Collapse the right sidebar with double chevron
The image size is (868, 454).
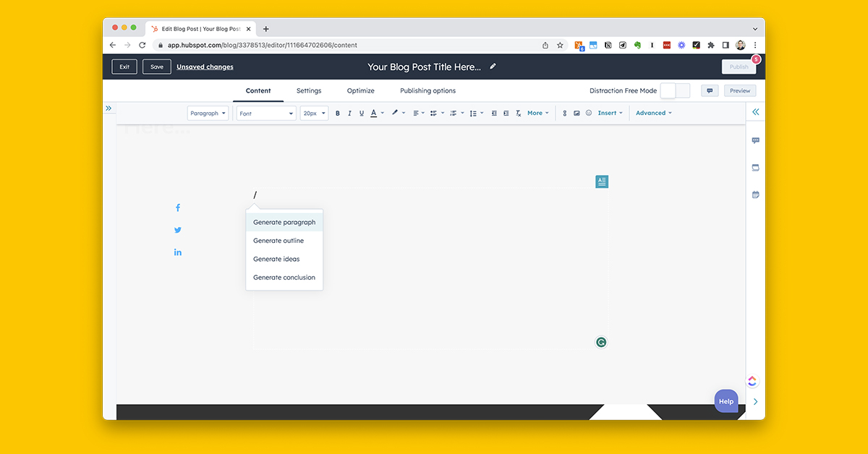click(755, 112)
